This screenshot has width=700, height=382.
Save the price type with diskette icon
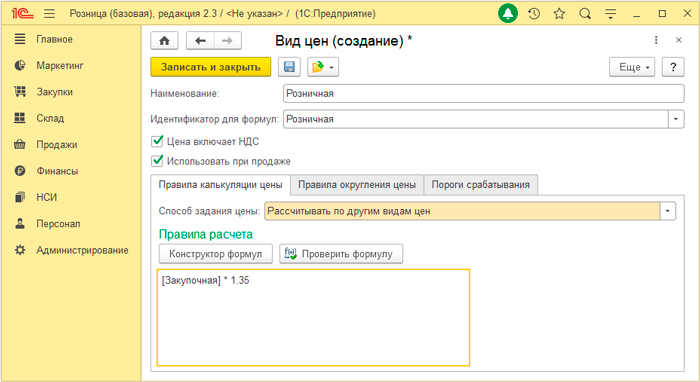289,67
